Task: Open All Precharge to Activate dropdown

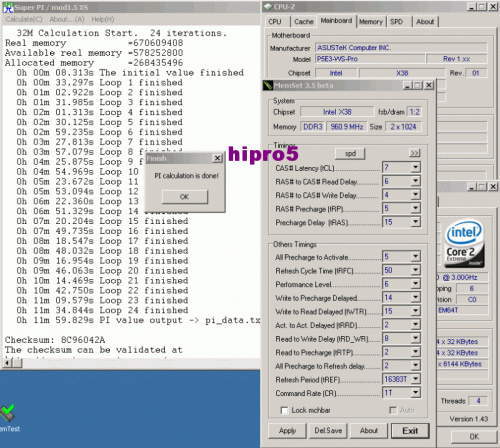Action: click(x=415, y=256)
